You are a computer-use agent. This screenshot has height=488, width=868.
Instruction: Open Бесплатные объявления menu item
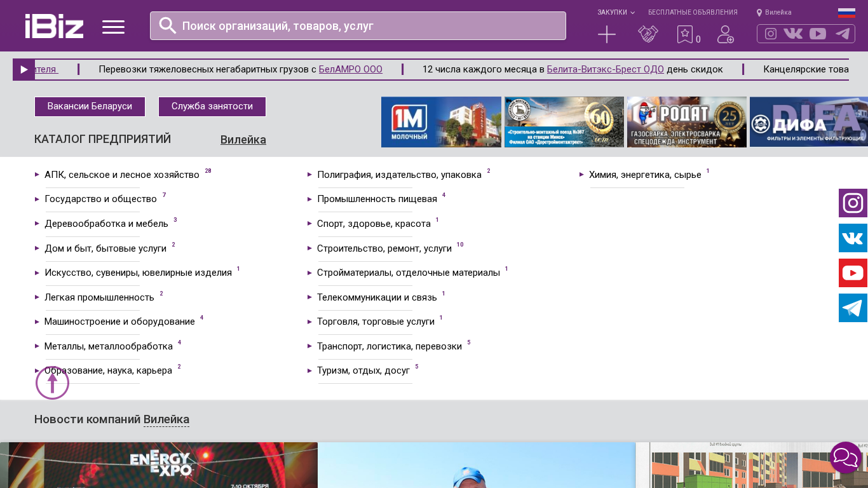pos(693,13)
